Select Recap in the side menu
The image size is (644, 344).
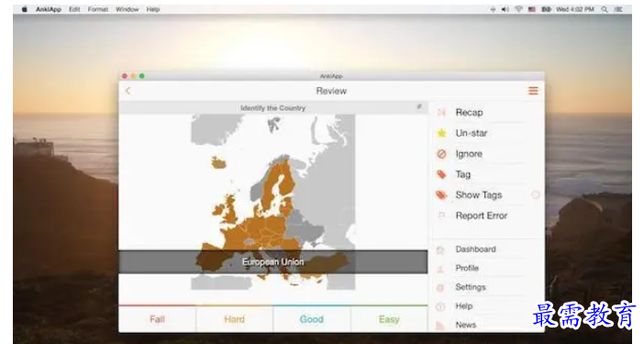pos(469,113)
